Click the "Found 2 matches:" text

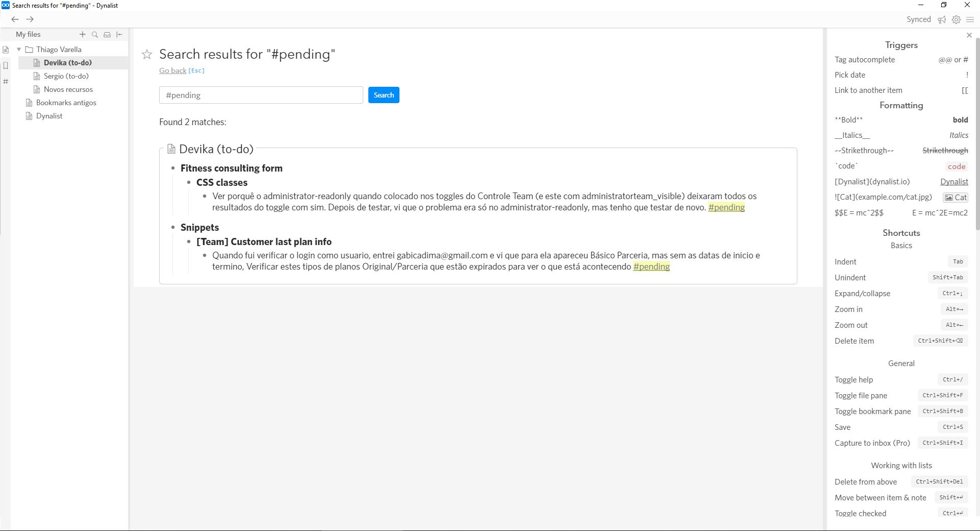[193, 122]
